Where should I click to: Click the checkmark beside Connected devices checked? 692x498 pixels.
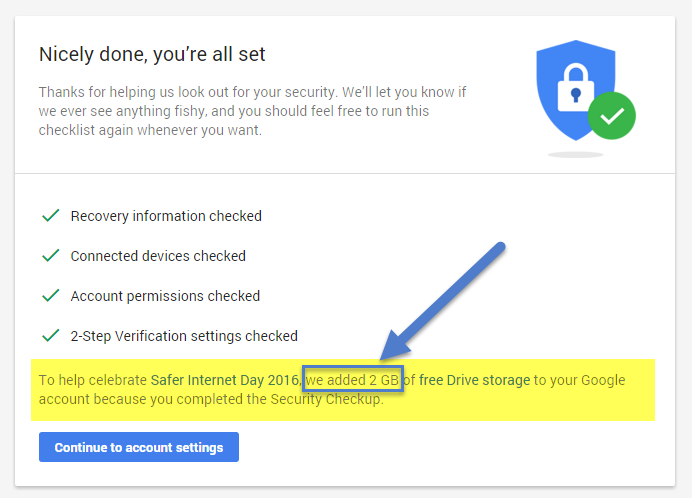click(x=51, y=255)
